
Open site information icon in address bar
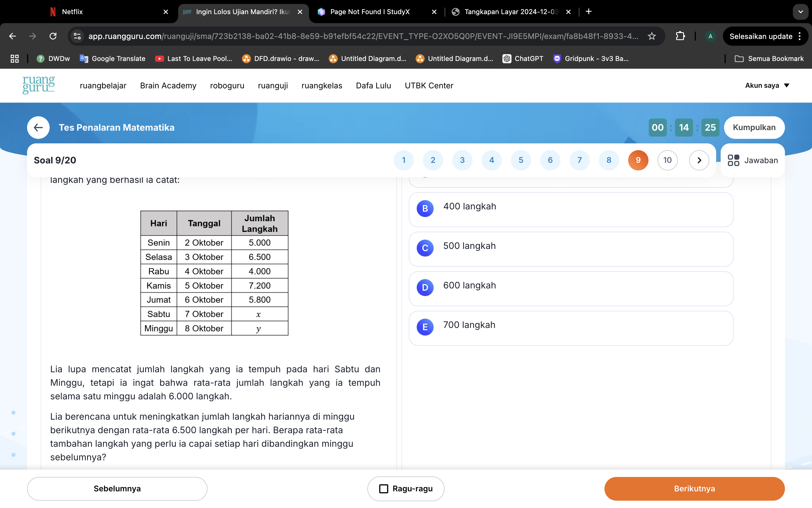(x=77, y=36)
